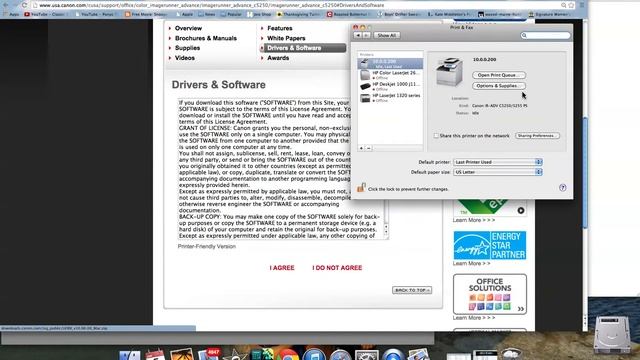Image resolution: width=640 pixels, height=360 pixels.
Task: Open the Awards section
Action: 278,58
